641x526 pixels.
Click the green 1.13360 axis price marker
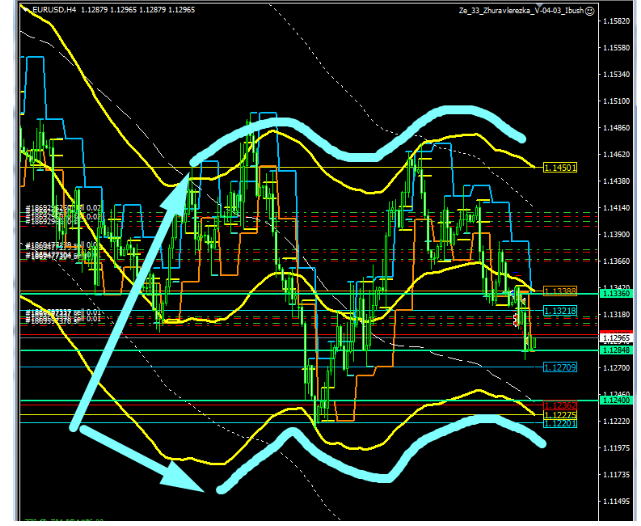[616, 294]
